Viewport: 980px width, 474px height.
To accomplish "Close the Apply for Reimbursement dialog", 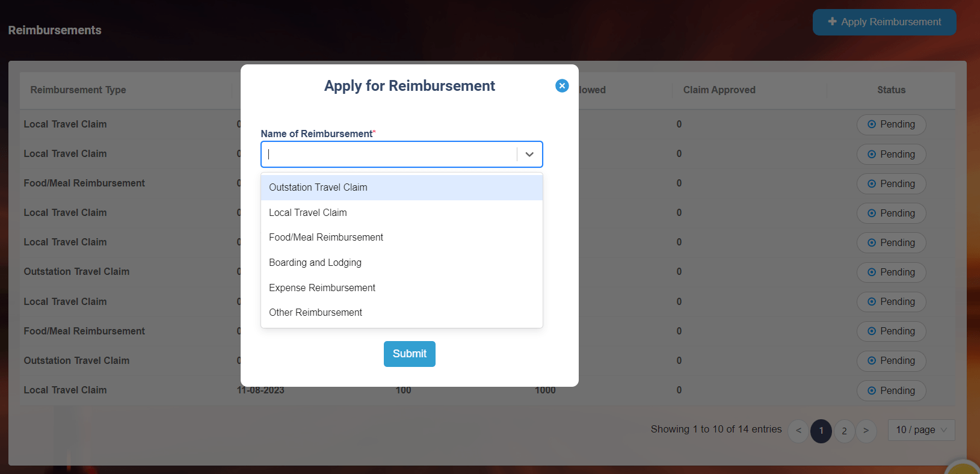I will click(562, 86).
